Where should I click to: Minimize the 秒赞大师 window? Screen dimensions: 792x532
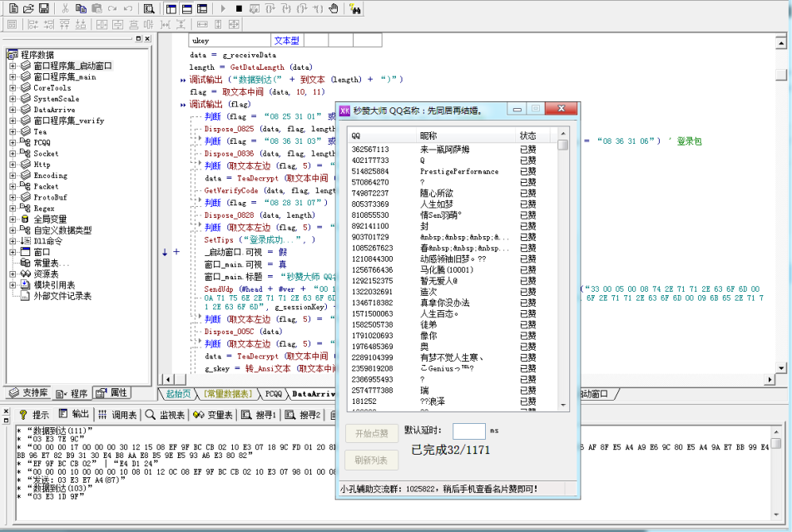pyautogui.click(x=517, y=109)
